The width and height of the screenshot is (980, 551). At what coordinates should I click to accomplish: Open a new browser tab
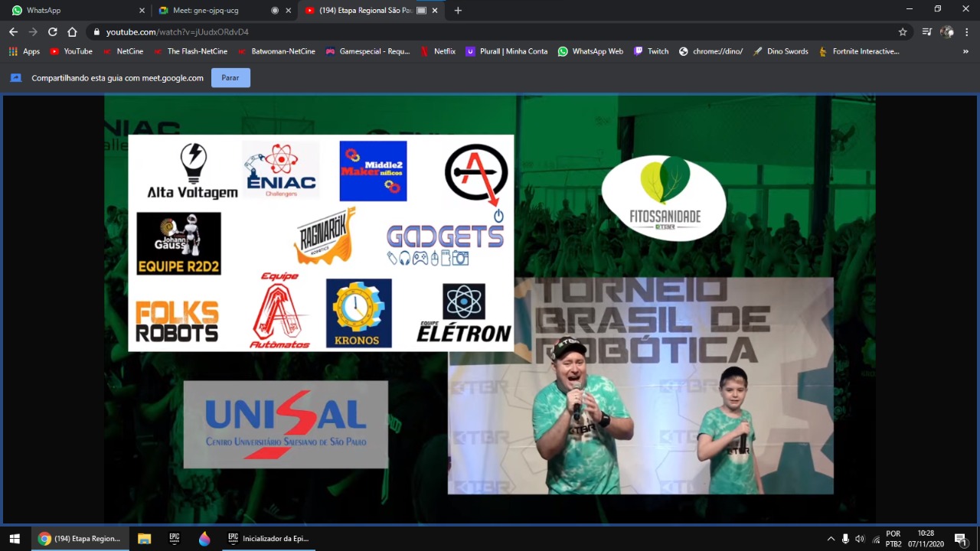[458, 11]
